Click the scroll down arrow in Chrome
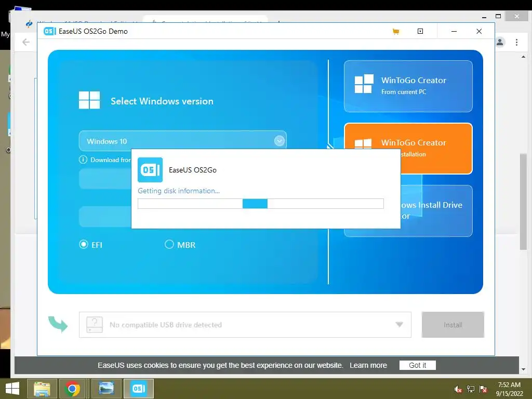This screenshot has width=532, height=399. point(523,369)
